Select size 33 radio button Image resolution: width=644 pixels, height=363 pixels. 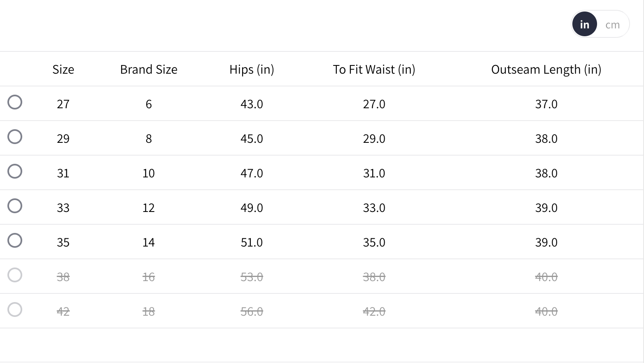click(x=15, y=206)
